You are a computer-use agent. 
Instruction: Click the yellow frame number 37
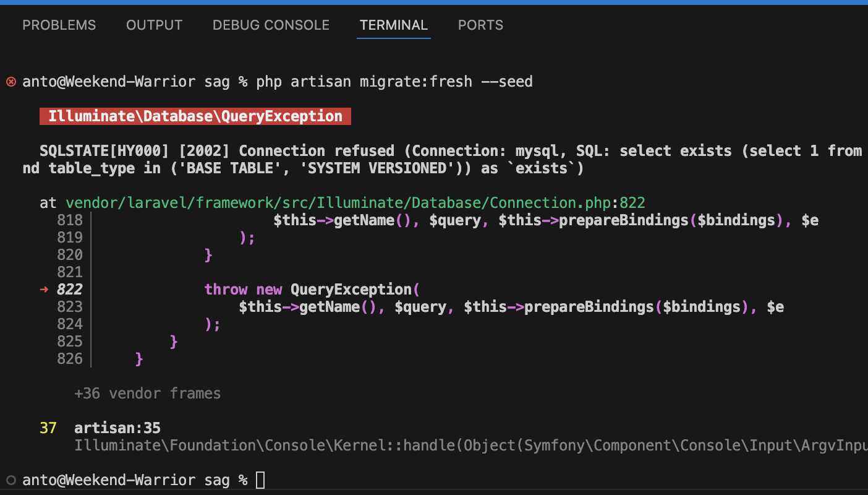[48, 428]
